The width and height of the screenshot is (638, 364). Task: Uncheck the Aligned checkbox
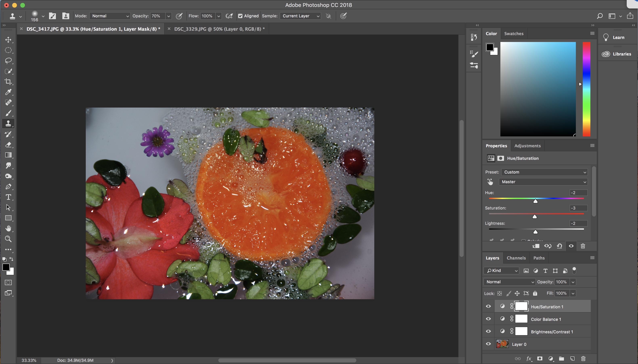[240, 16]
